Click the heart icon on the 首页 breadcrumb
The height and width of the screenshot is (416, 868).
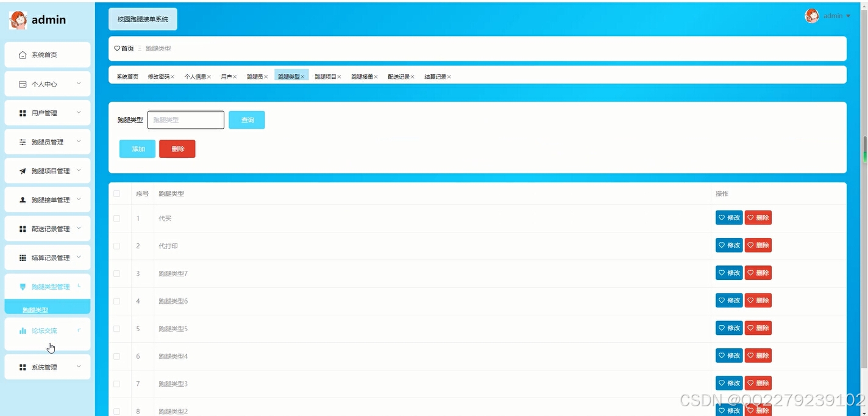(x=116, y=48)
